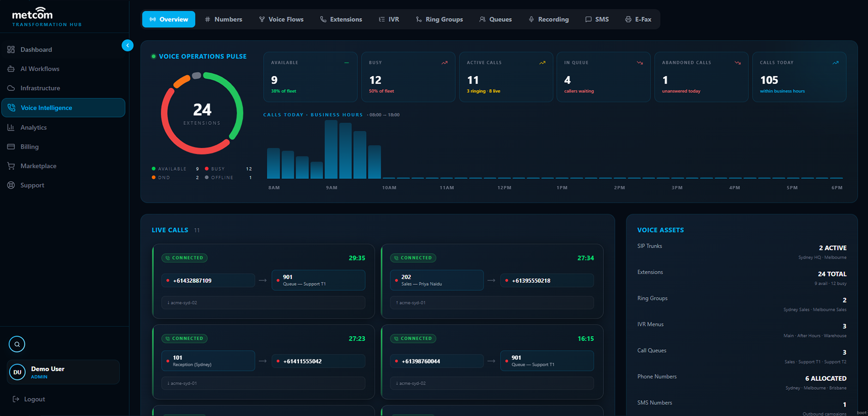
Task: Open the Calls Today stat card
Action: (x=799, y=77)
